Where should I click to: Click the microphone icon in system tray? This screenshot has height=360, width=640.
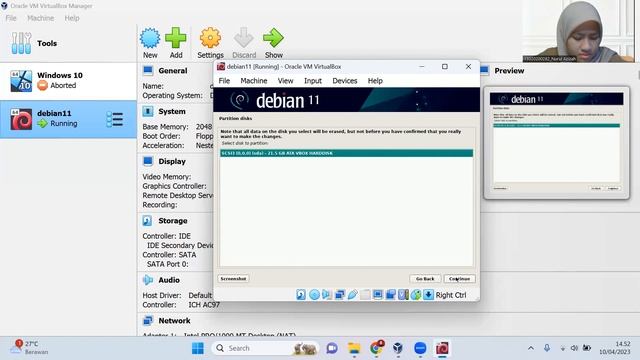click(547, 348)
